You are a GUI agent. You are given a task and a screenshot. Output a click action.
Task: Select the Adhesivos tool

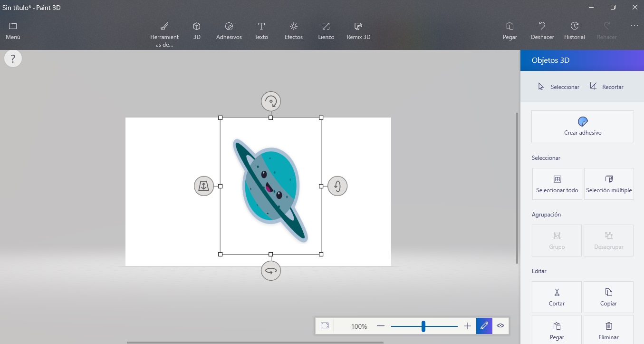(229, 30)
